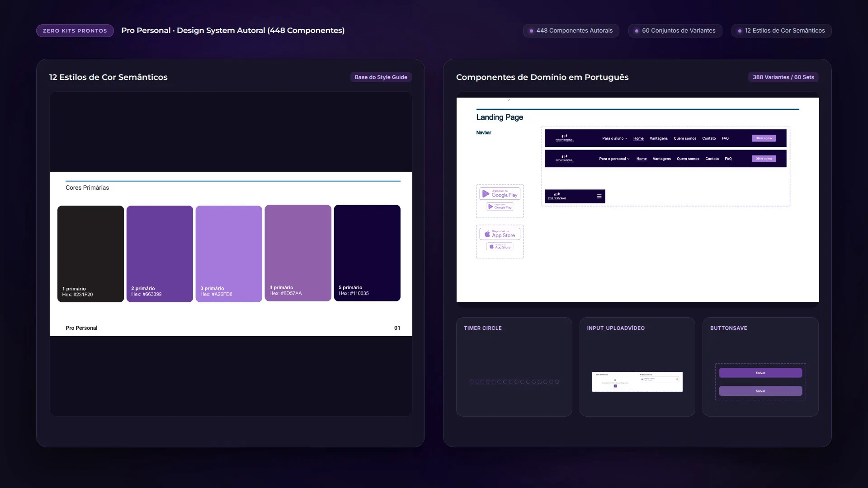Expand the 'Para o personal' dropdown
Screen dimensions: 868x488
[614, 159]
